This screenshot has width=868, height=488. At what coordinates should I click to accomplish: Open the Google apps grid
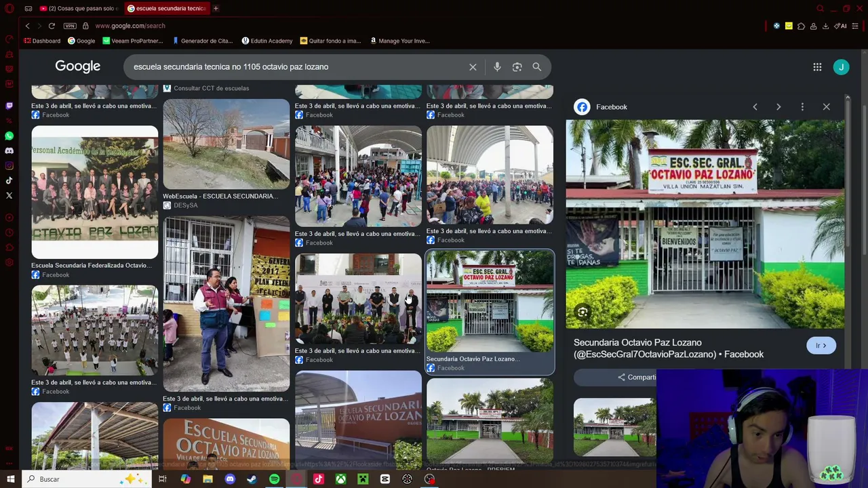pyautogui.click(x=817, y=67)
